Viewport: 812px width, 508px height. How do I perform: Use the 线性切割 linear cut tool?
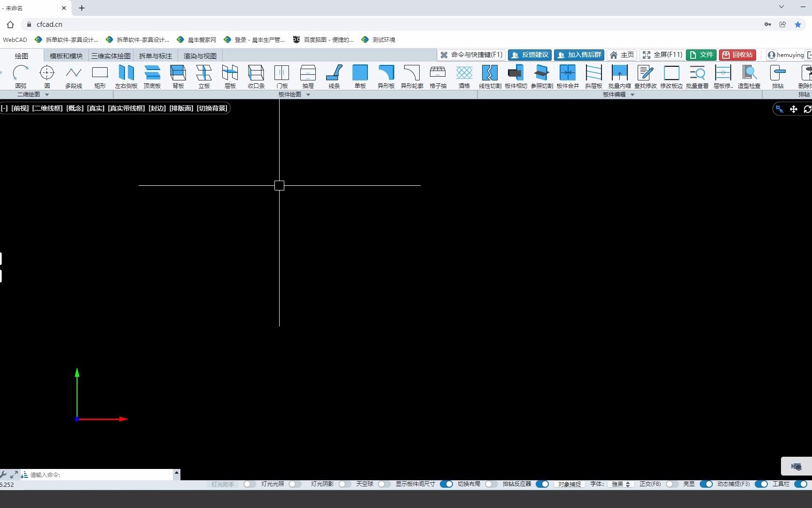click(490, 76)
